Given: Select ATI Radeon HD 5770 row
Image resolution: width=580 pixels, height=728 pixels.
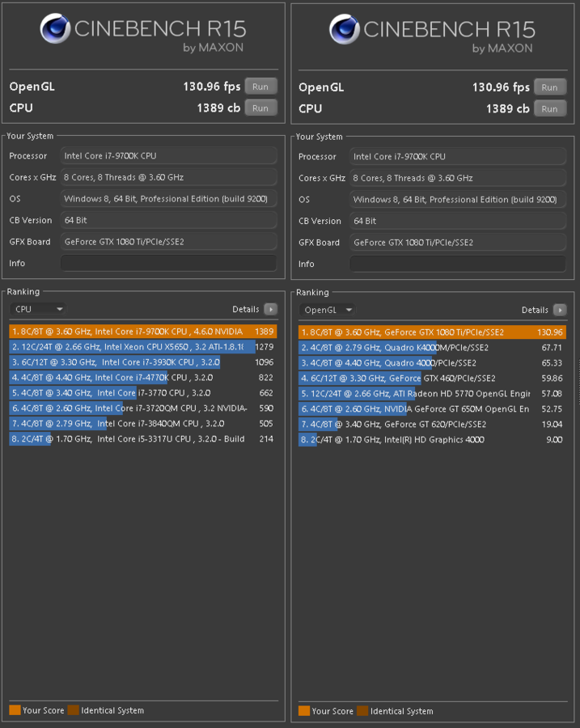Looking at the screenshot, I should [x=432, y=394].
